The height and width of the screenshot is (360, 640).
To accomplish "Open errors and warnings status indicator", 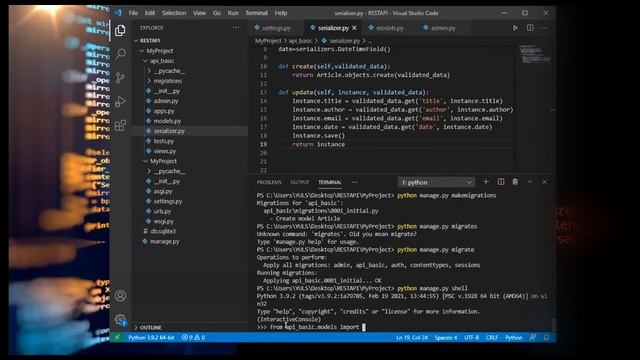I will click(x=193, y=338).
